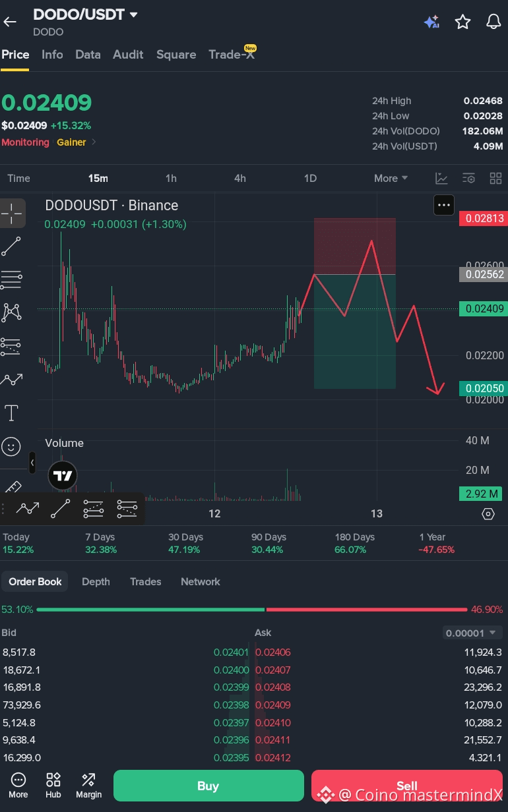Screen dimensions: 508x812
Task: Select the 1 Year performance -47.65%
Action: coord(437,543)
